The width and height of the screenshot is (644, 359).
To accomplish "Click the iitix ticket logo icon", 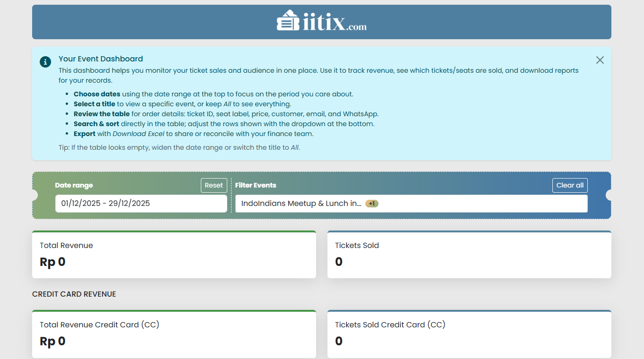I will coord(288,21).
